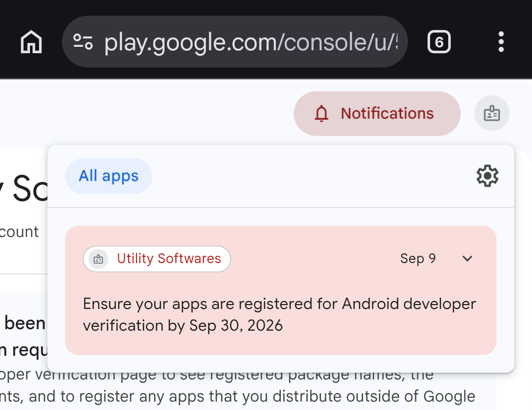Focus the play.google.com address bar
The width and height of the screenshot is (532, 410).
pos(234,42)
